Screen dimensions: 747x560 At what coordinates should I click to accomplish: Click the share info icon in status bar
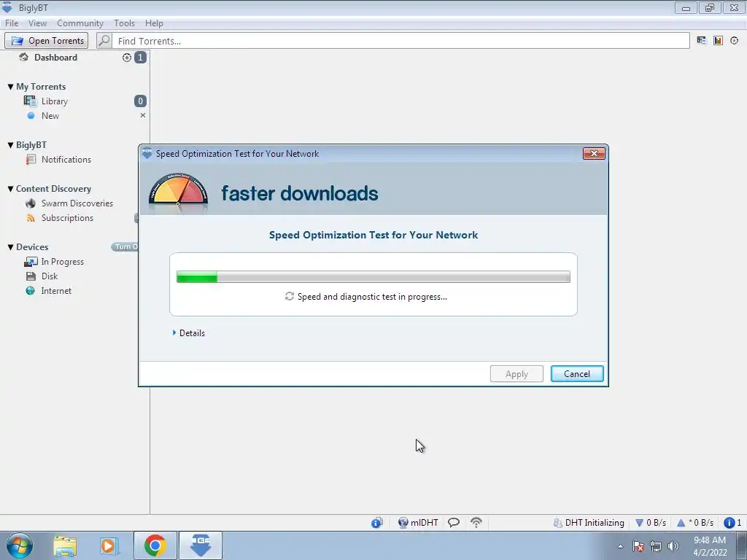pyautogui.click(x=377, y=522)
